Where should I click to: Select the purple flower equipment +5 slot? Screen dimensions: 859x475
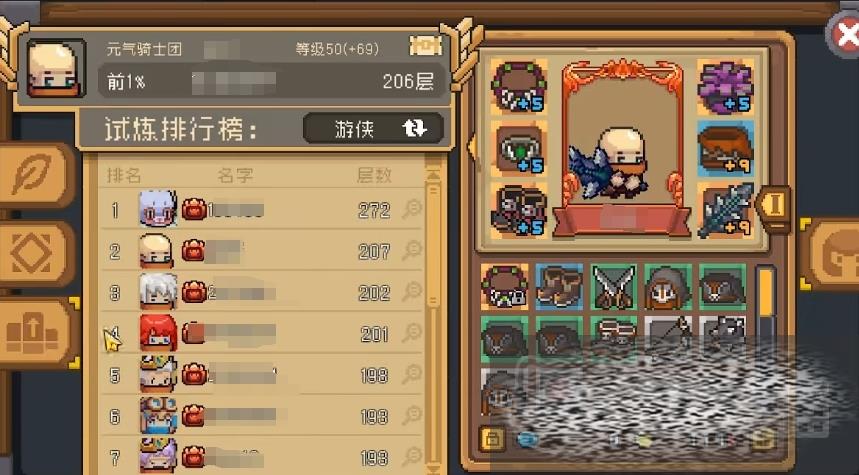click(x=725, y=87)
